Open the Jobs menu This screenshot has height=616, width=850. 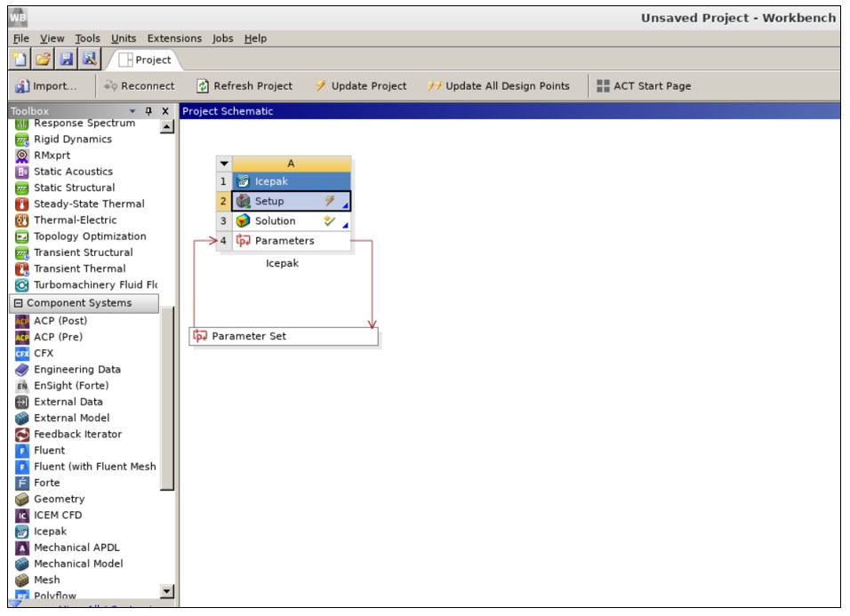[223, 38]
